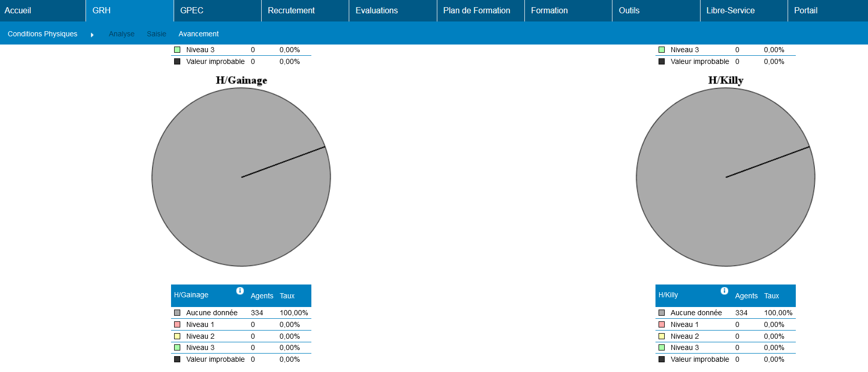
Task: Click the gray Aucune donnée swatch in H/Gainage
Action: coord(177,313)
